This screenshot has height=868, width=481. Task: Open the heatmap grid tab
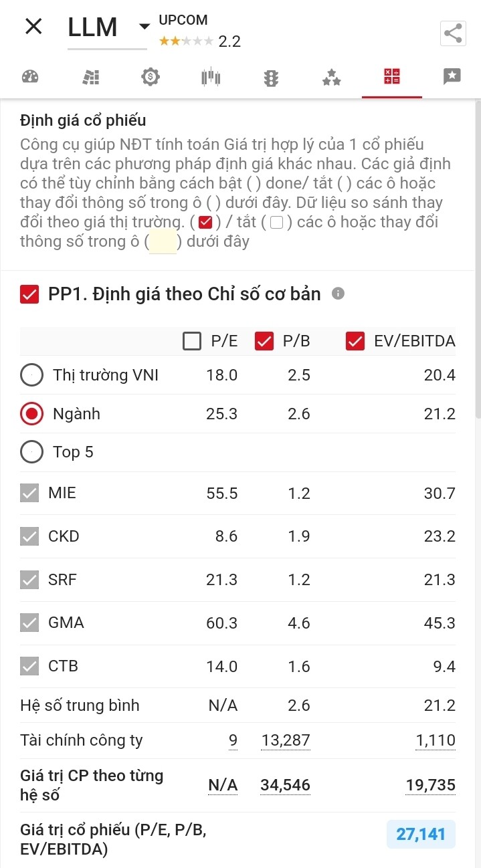[90, 77]
